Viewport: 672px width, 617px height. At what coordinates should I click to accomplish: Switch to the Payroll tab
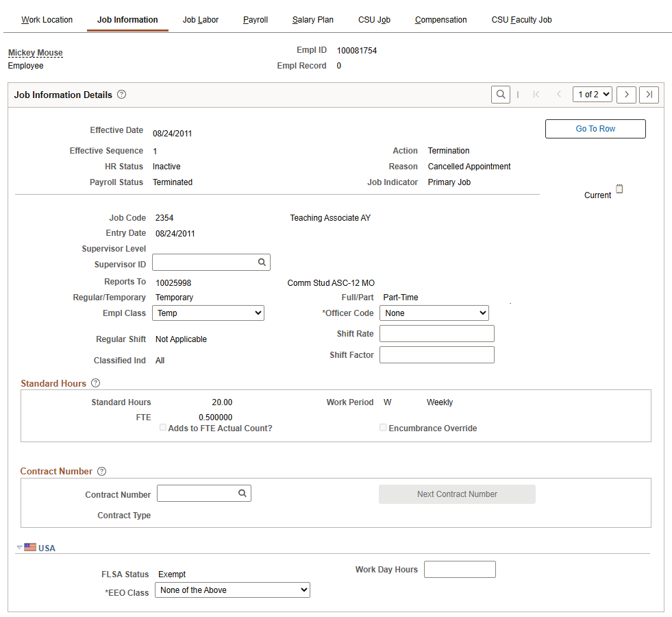tap(255, 20)
